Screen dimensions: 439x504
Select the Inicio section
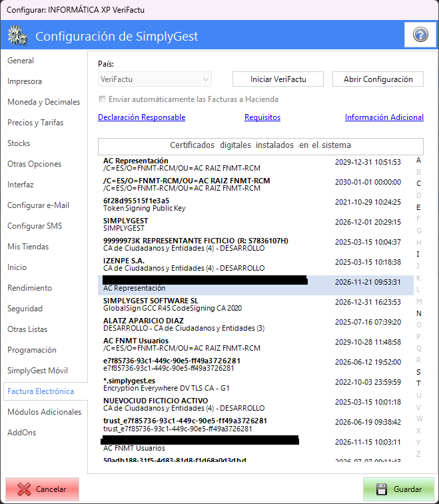[17, 267]
